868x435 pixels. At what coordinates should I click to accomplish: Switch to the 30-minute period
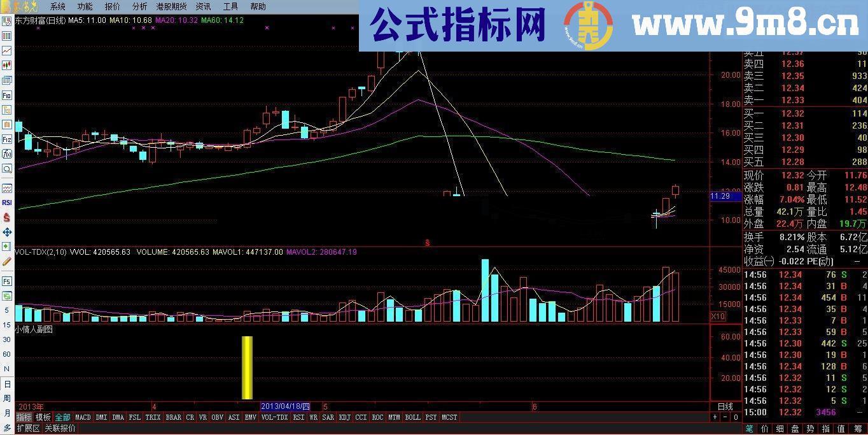pos(7,339)
